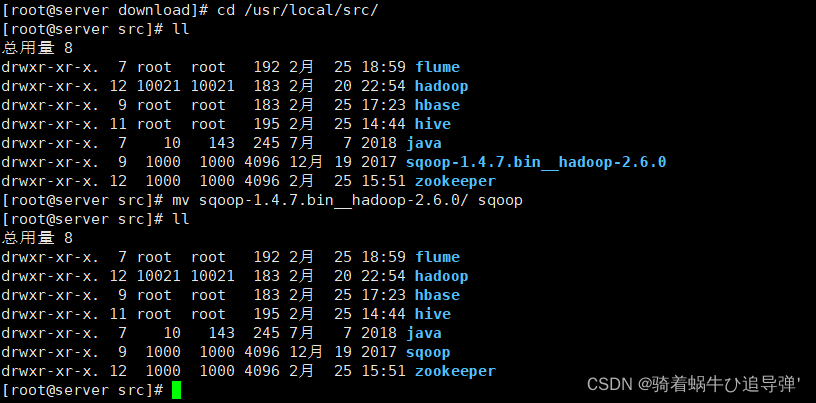Click the second hive directory name
Image resolution: width=816 pixels, height=403 pixels.
tap(432, 314)
